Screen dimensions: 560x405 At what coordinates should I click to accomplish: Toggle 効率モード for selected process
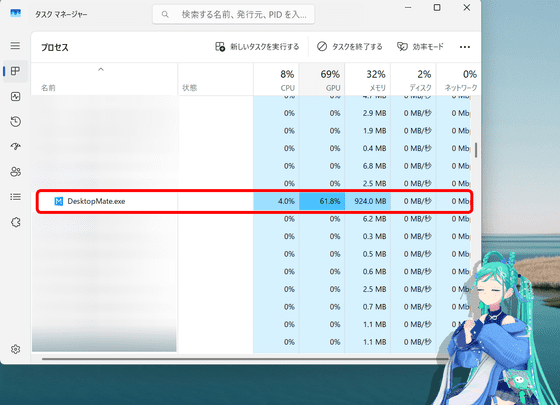click(x=420, y=47)
